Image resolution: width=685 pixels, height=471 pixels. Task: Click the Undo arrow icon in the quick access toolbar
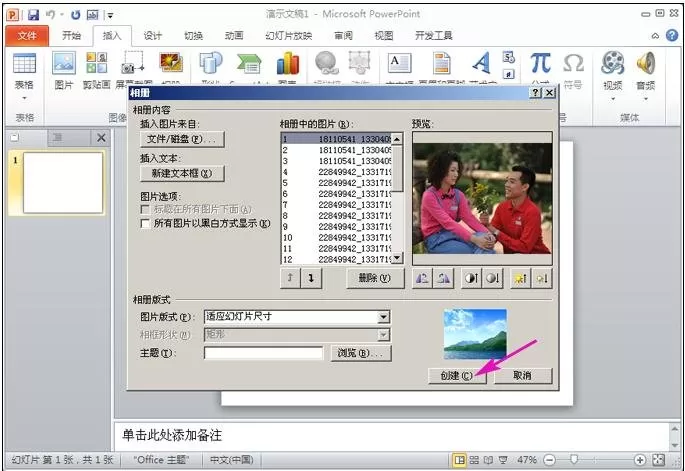(51, 15)
